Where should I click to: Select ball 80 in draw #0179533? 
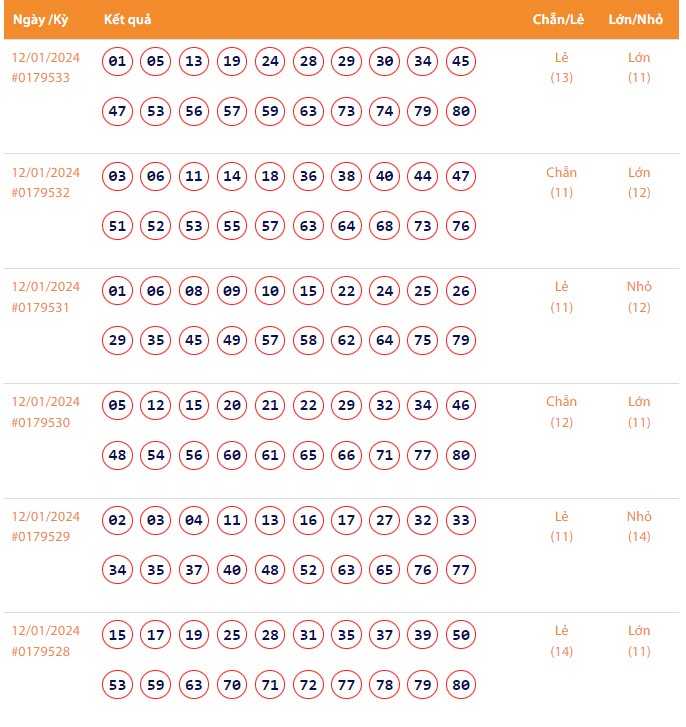click(461, 111)
